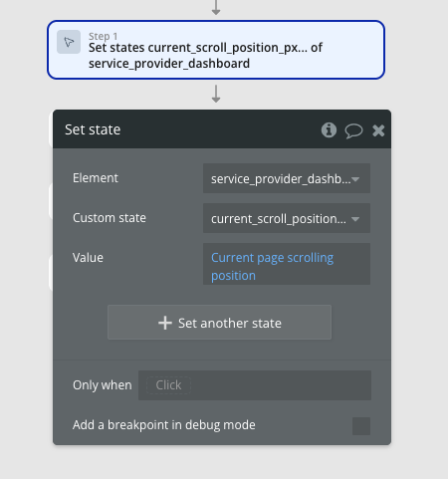This screenshot has width=448, height=479.
Task: Click the plus icon beside Set another state
Action: (x=165, y=323)
